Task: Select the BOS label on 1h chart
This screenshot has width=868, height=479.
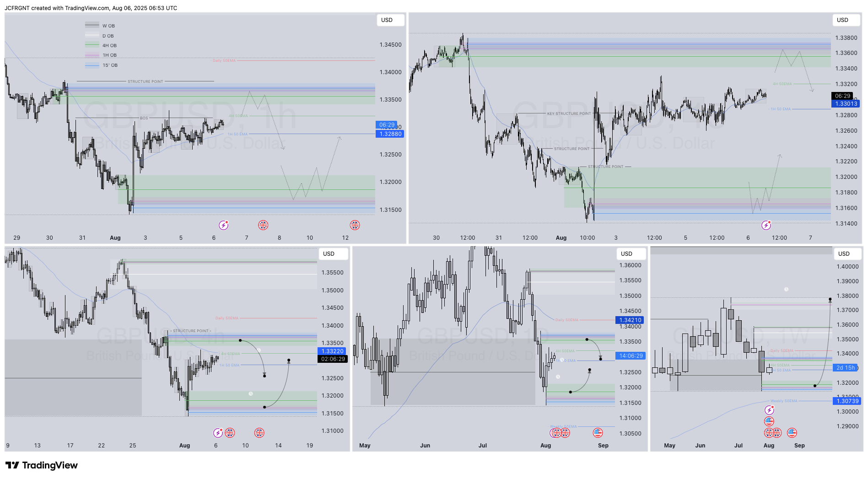Action: point(144,118)
